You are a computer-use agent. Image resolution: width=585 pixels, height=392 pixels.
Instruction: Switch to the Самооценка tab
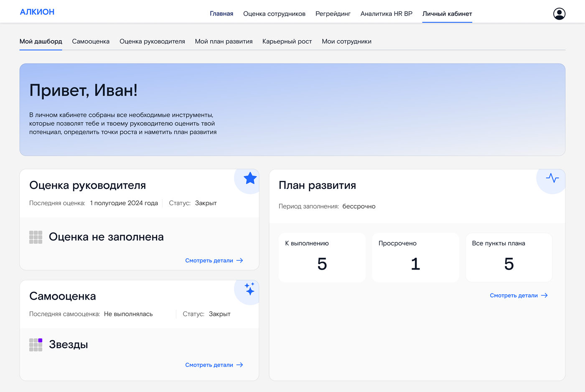(x=91, y=41)
